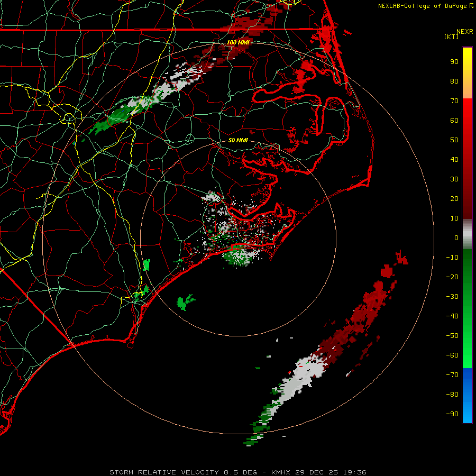
Task: Click the -40 value on velocity scale
Action: pos(452,316)
